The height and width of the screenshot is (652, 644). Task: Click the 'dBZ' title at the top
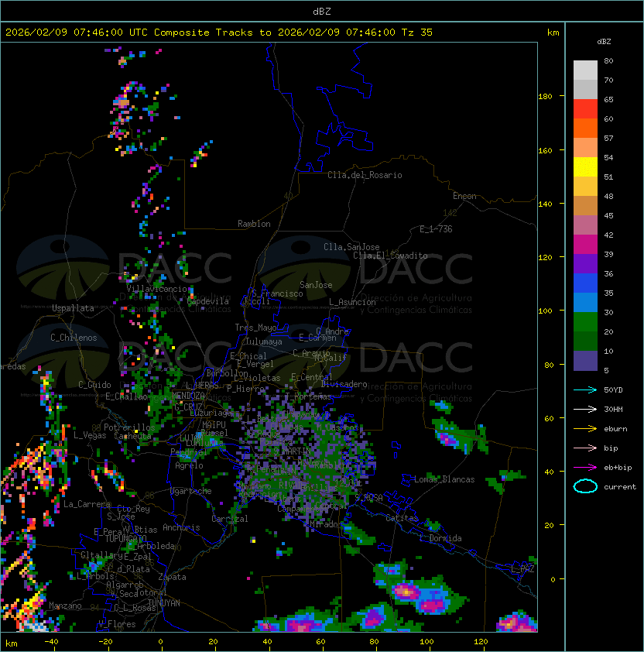322,12
